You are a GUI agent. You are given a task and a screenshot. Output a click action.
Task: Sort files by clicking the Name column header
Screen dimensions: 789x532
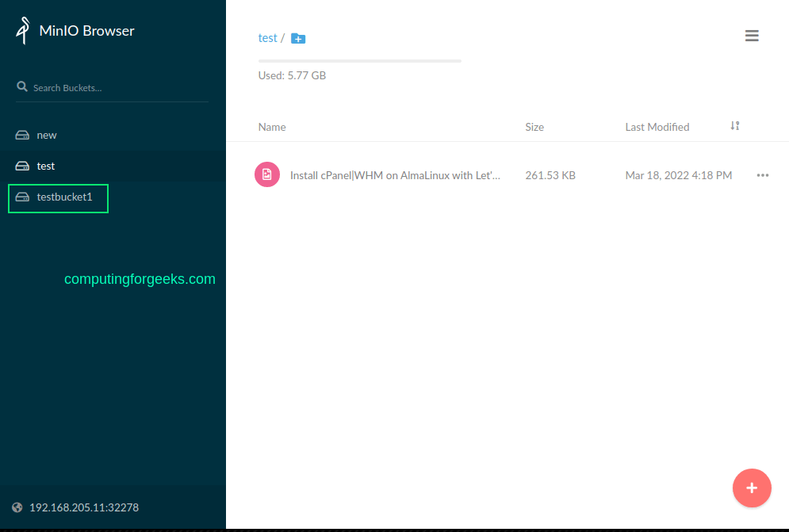coord(272,127)
